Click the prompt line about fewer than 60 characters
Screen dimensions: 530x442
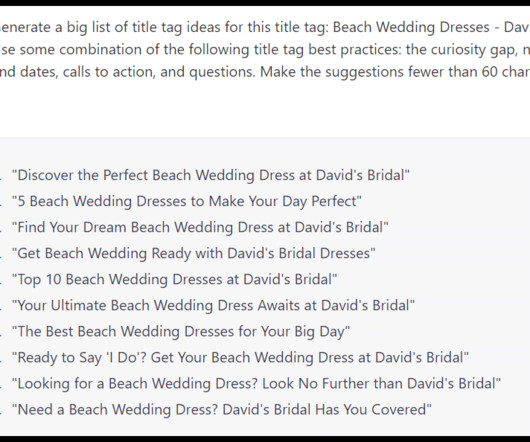265,72
